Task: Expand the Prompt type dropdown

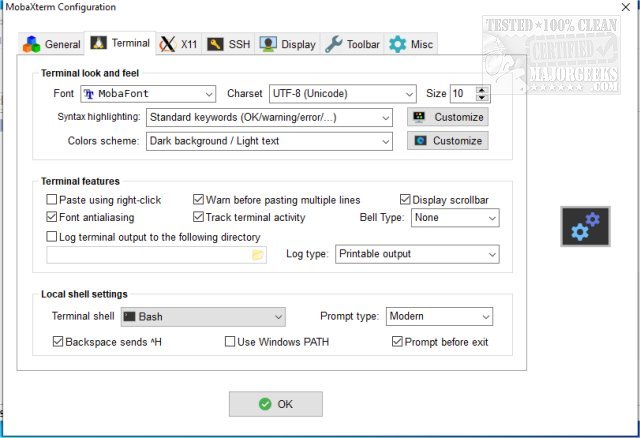Action: pyautogui.click(x=439, y=316)
